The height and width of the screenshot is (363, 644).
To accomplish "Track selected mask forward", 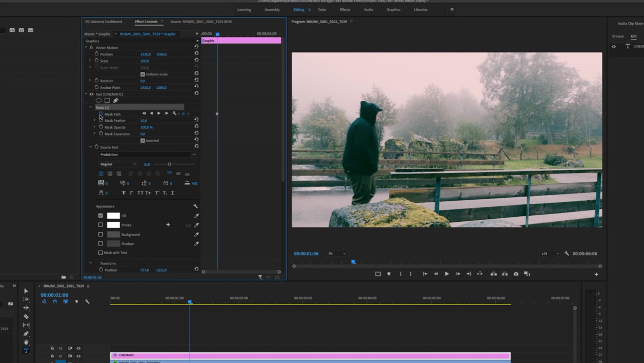I will 159,113.
